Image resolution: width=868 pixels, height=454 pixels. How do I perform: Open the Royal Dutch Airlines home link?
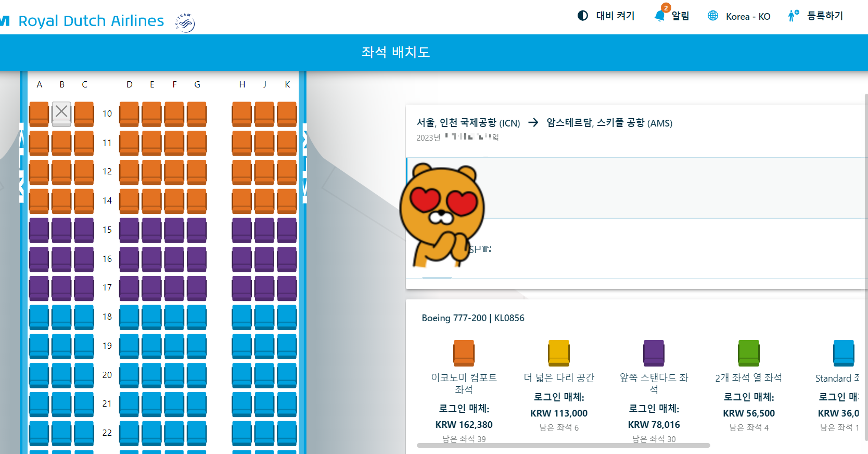tap(91, 21)
